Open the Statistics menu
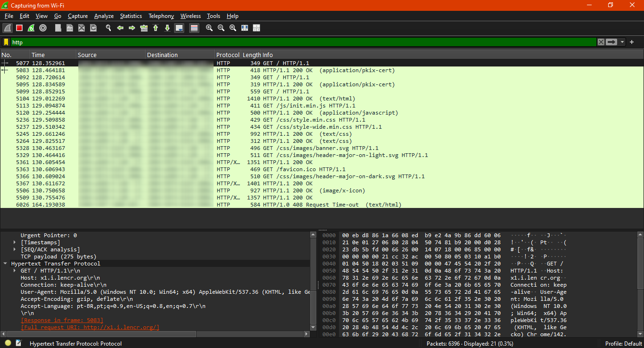The width and height of the screenshot is (644, 348). (131, 16)
